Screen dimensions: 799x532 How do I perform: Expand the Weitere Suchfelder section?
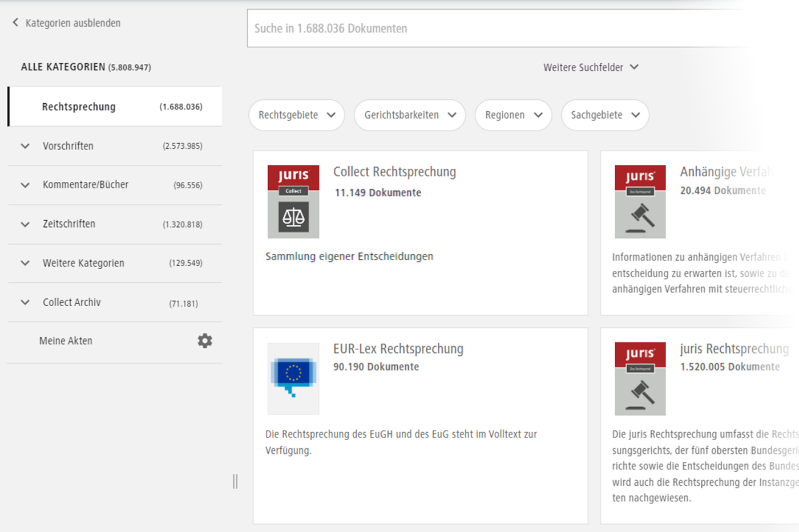coord(591,67)
